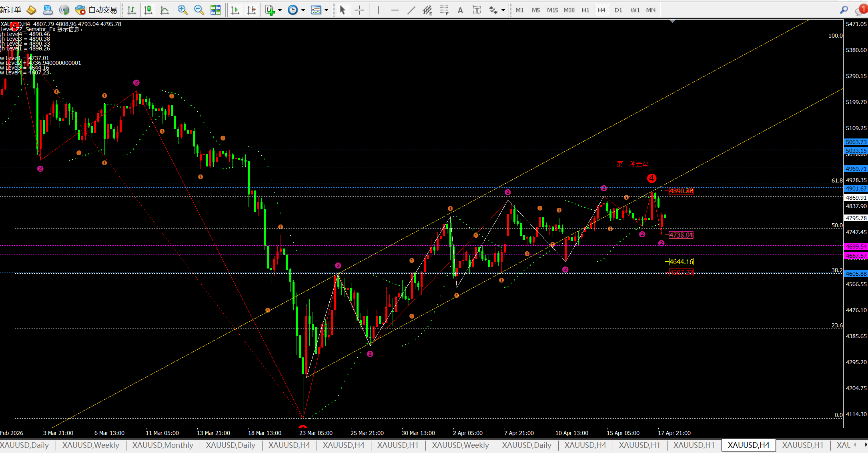Switch to the XAUUSD,Monthly chart tab

162,445
